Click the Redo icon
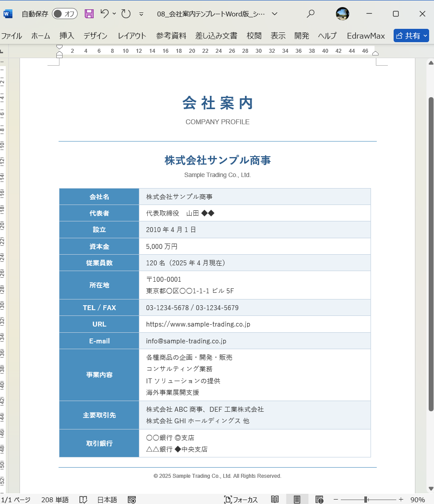 pyautogui.click(x=126, y=14)
